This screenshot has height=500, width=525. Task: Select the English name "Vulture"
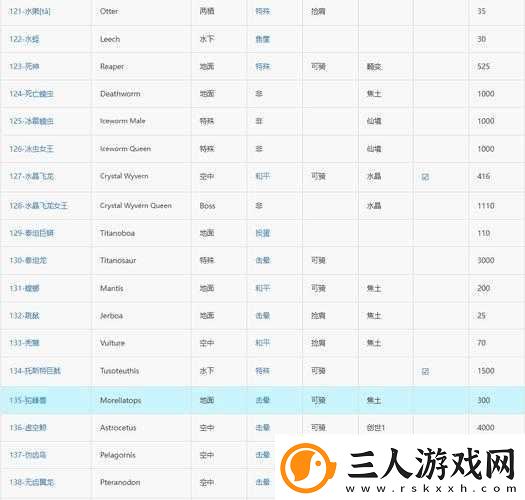pyautogui.click(x=112, y=343)
